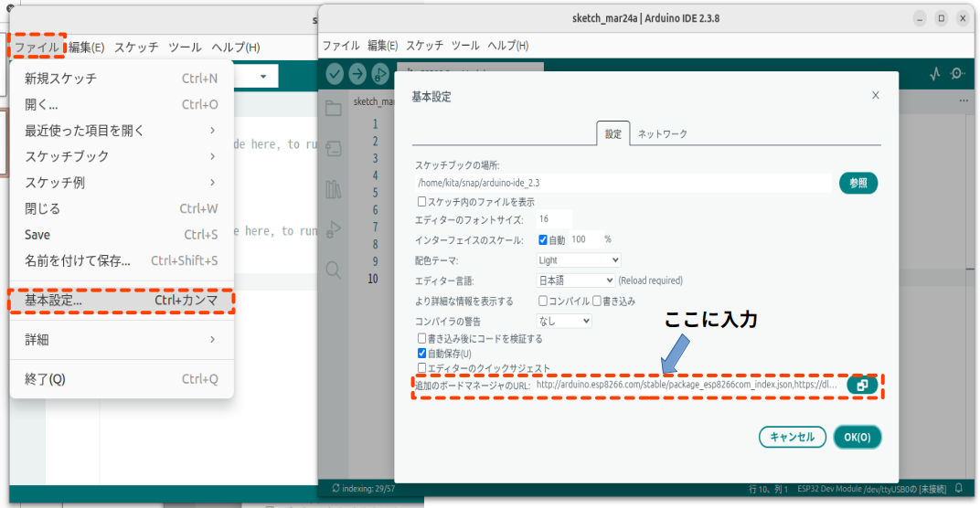
Task: Open the Boards Manager sidebar icon
Action: coord(333,149)
